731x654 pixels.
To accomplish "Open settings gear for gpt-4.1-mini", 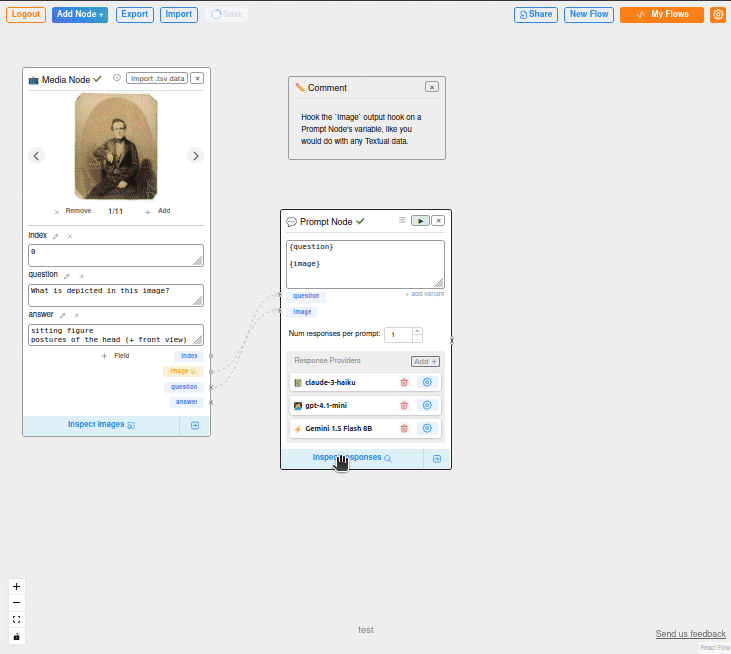I will (x=427, y=405).
